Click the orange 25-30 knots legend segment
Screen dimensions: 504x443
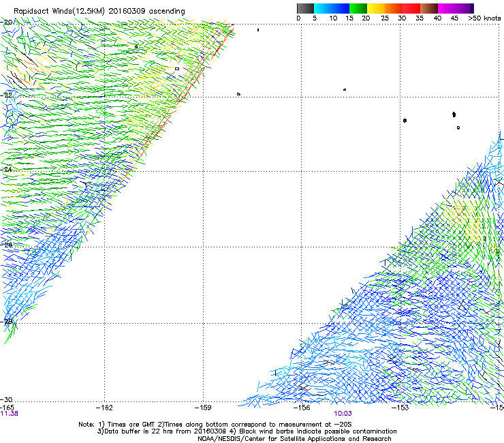click(394, 8)
